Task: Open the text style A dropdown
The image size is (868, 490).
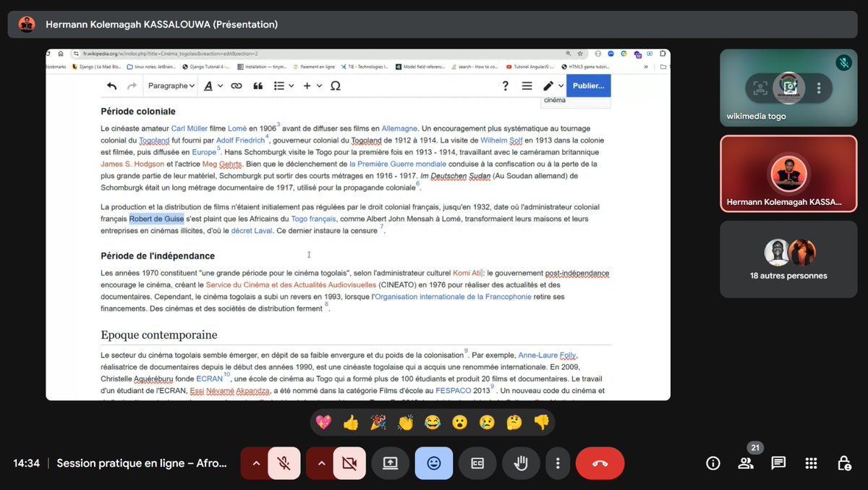Action: click(213, 85)
